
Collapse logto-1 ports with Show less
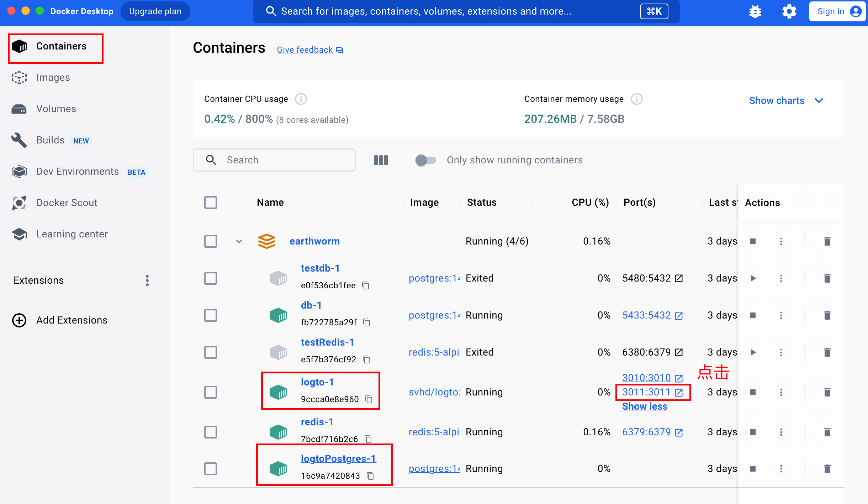point(645,406)
